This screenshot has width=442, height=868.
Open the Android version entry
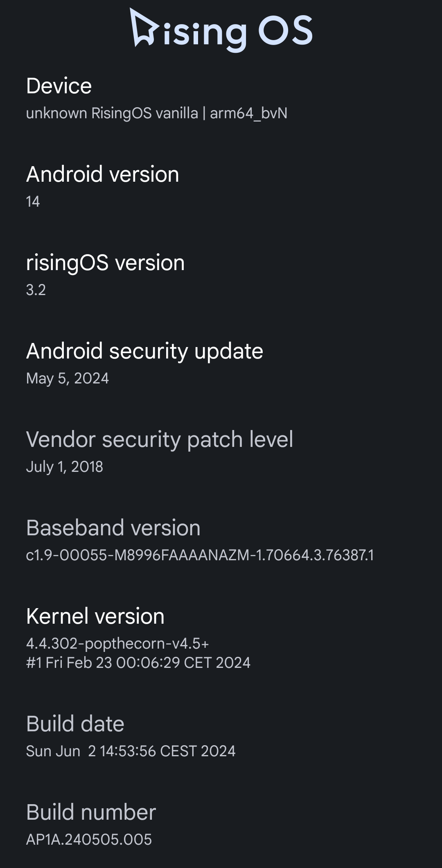pyautogui.click(x=221, y=187)
